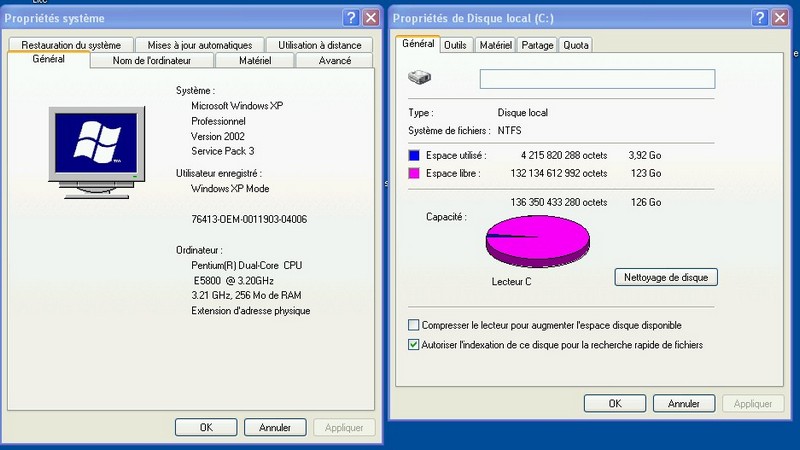Click the '126 Go' capacity value
The height and width of the screenshot is (450, 800).
pyautogui.click(x=646, y=202)
